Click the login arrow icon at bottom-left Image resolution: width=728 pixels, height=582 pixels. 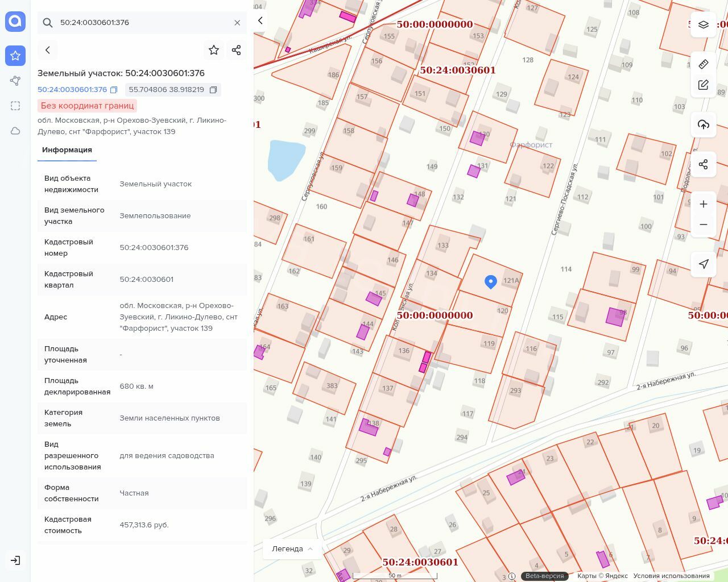pos(15,560)
